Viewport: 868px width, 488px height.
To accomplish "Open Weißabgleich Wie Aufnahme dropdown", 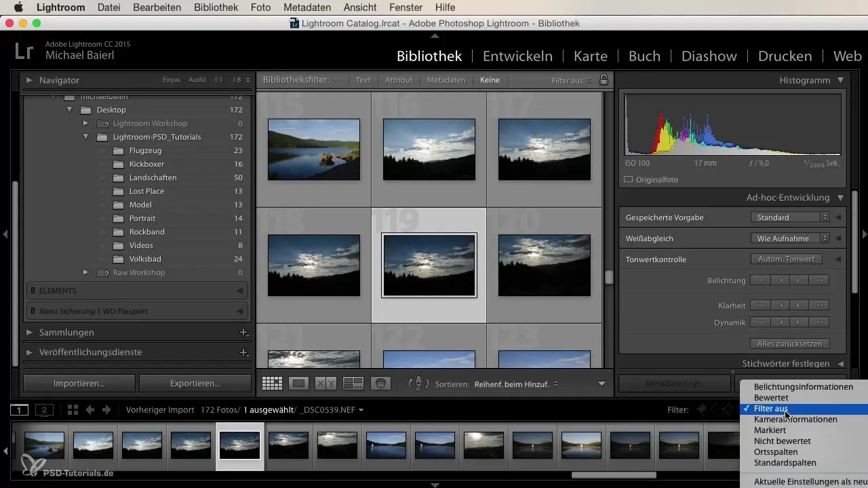I will click(x=790, y=239).
